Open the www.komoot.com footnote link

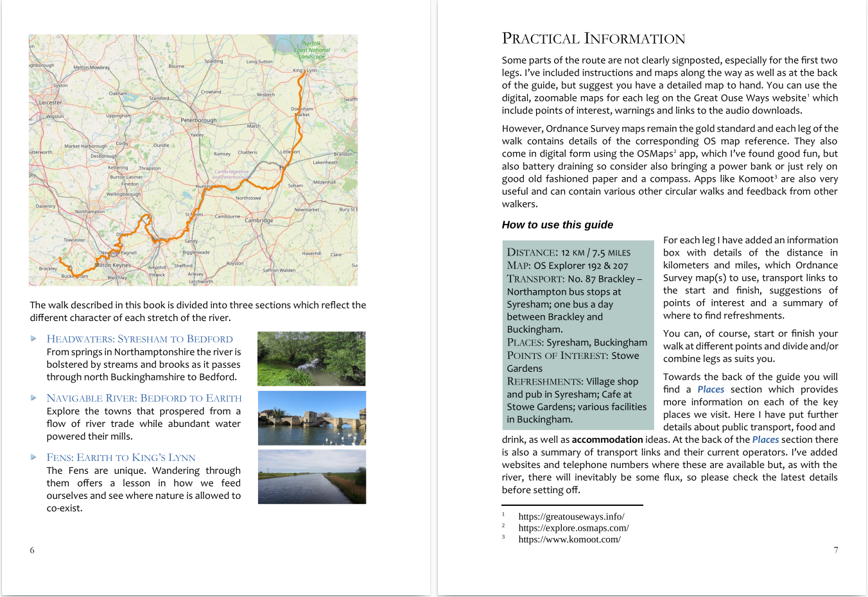click(x=569, y=539)
